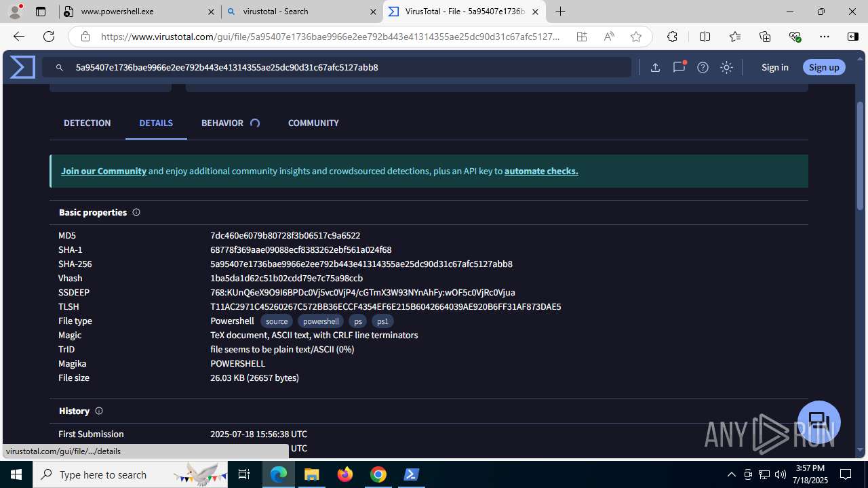Click the ps1 file type tag
The width and height of the screenshot is (868, 488).
[382, 321]
